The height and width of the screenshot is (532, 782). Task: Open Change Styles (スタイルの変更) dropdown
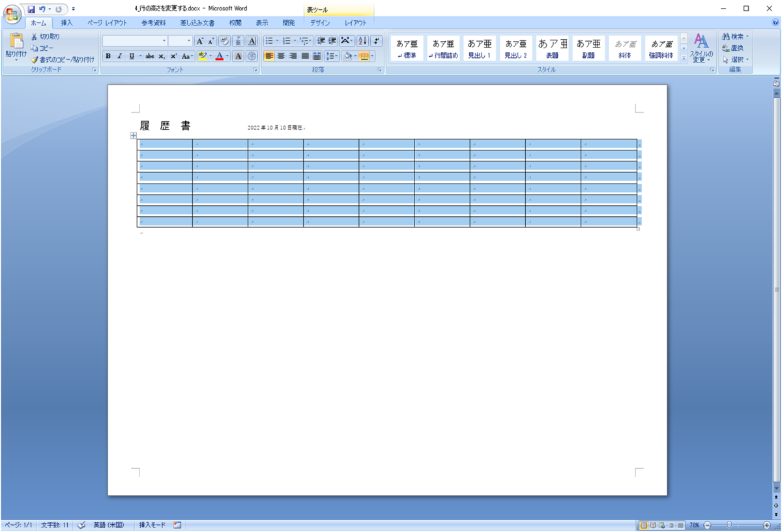tap(701, 48)
